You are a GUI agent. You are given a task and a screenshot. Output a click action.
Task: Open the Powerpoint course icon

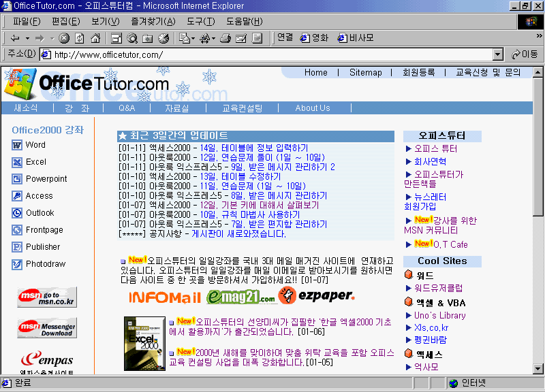pyautogui.click(x=16, y=179)
